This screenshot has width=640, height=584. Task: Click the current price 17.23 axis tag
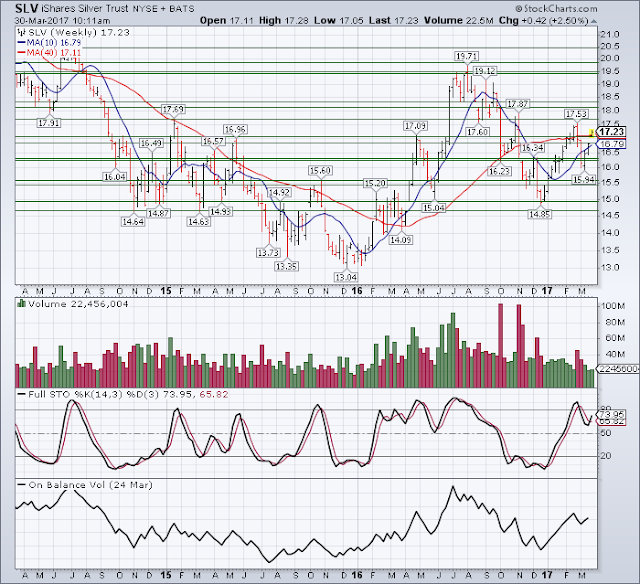[x=611, y=132]
